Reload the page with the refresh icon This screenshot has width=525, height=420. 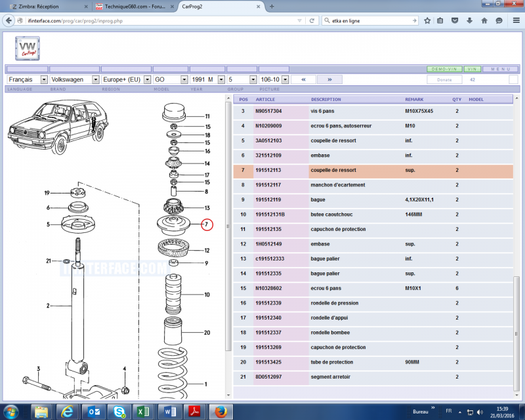(x=312, y=21)
